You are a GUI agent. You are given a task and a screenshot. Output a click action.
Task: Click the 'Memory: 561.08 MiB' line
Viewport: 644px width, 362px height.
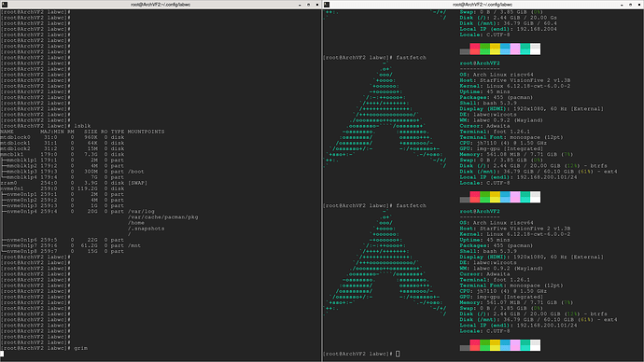(516, 155)
